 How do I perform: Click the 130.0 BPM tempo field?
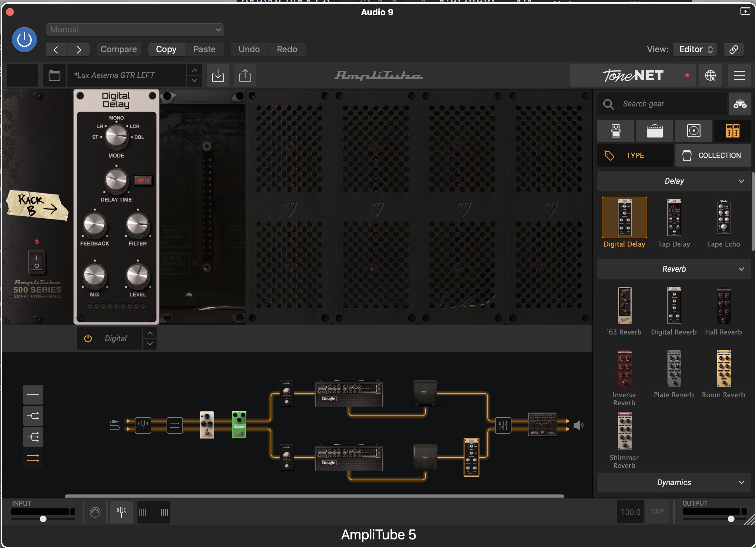pos(631,512)
